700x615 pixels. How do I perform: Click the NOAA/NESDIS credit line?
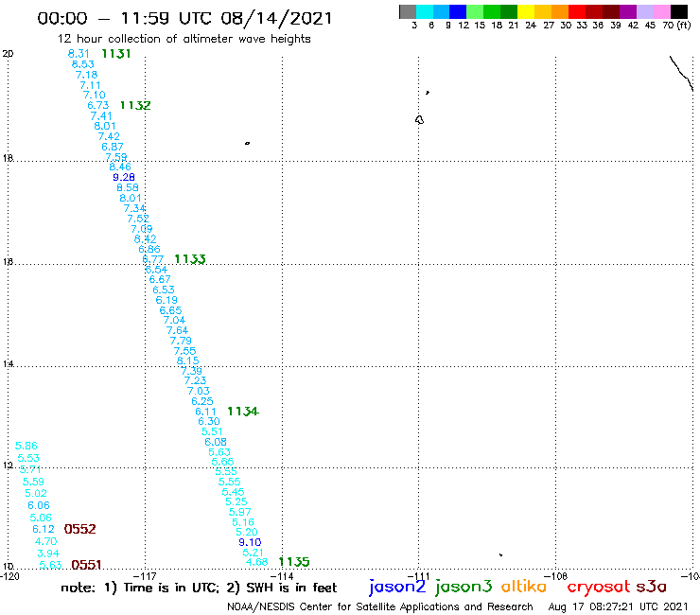pos(380,607)
